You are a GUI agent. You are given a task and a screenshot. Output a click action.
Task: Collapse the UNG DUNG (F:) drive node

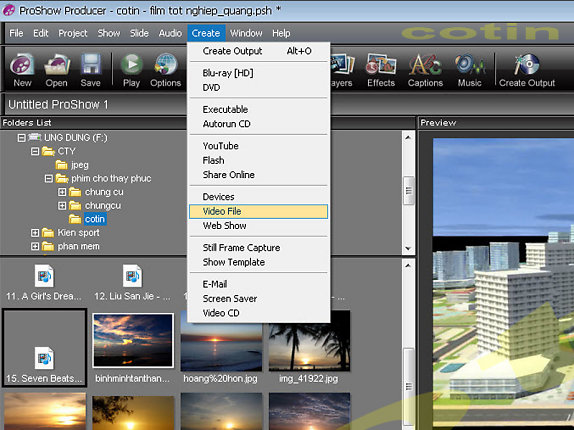tap(22, 138)
